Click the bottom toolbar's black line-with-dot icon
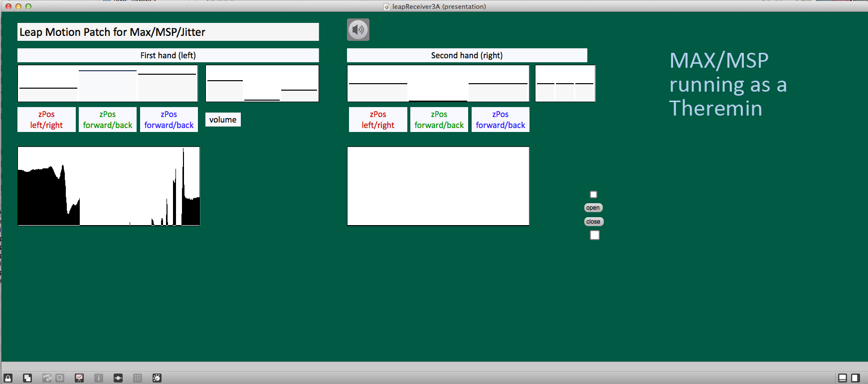This screenshot has width=868, height=384. click(x=118, y=378)
